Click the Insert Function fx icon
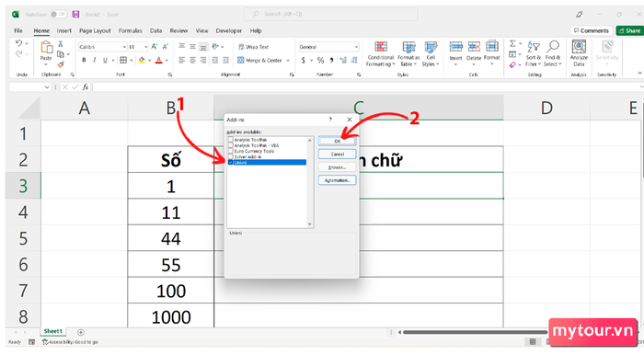The height and width of the screenshot is (355, 644). coord(86,87)
